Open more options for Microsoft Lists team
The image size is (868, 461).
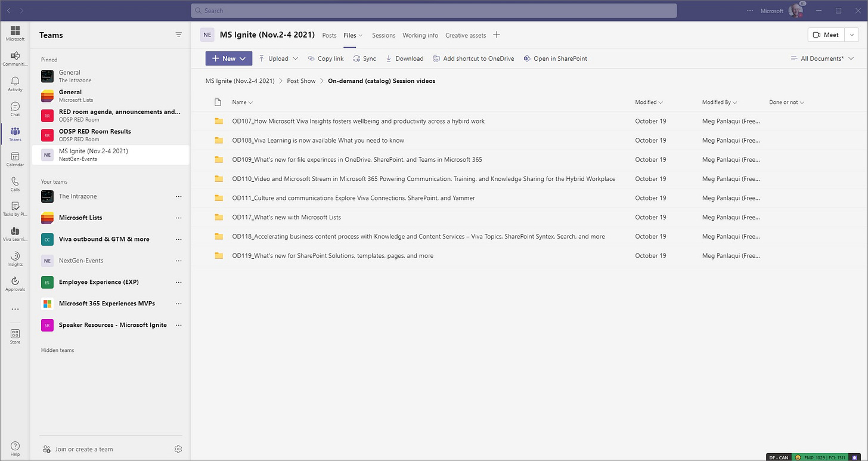pos(178,218)
